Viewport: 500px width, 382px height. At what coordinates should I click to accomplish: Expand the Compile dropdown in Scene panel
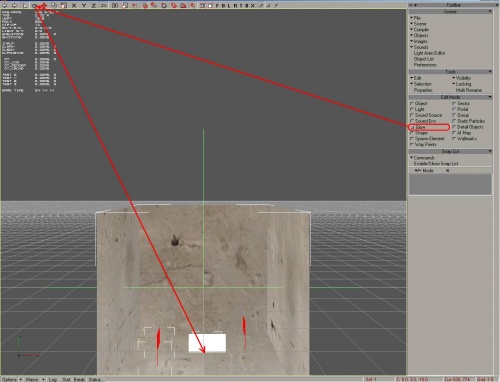coord(419,29)
